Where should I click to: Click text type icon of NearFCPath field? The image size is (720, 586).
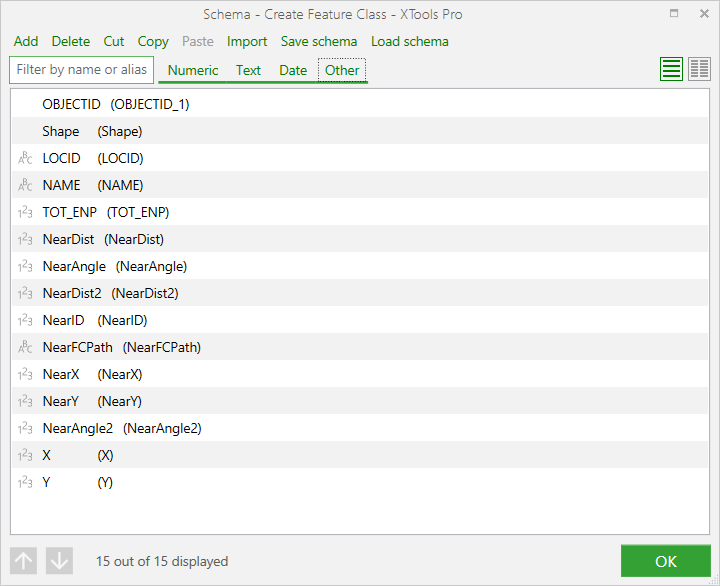pyautogui.click(x=25, y=347)
